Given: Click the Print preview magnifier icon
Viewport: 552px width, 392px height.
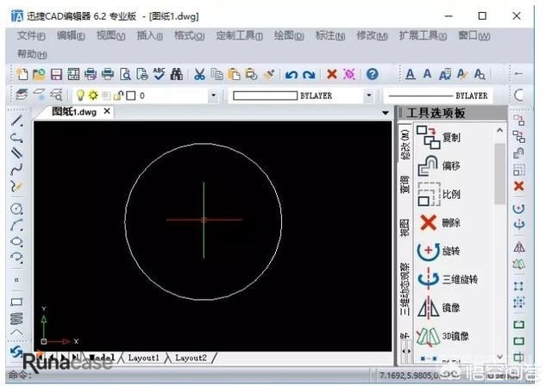Looking at the screenshot, I should coord(125,74).
